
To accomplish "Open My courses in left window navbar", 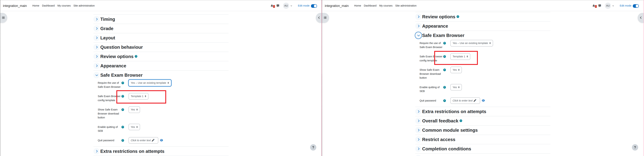I will (x=64, y=6).
